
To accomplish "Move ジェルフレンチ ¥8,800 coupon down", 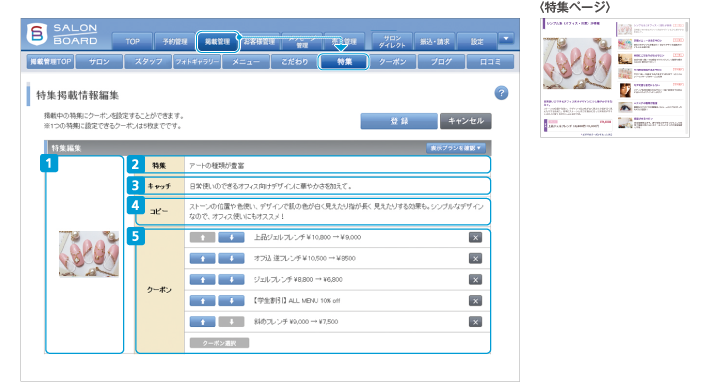I will [231, 280].
